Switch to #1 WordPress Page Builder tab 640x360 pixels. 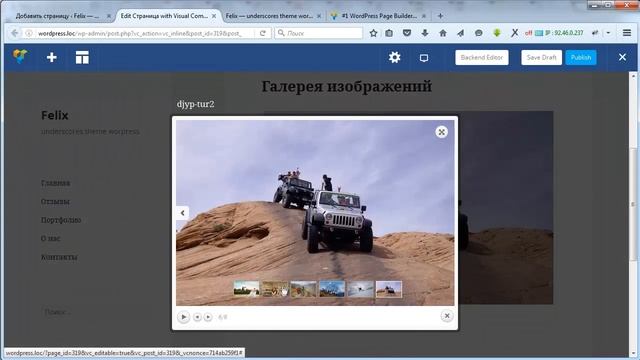[x=379, y=16]
